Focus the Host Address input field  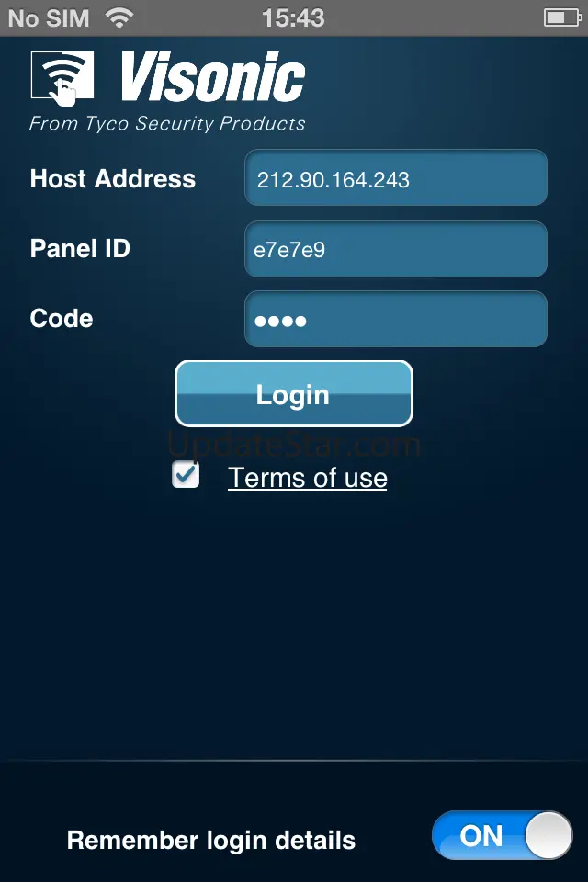click(396, 177)
